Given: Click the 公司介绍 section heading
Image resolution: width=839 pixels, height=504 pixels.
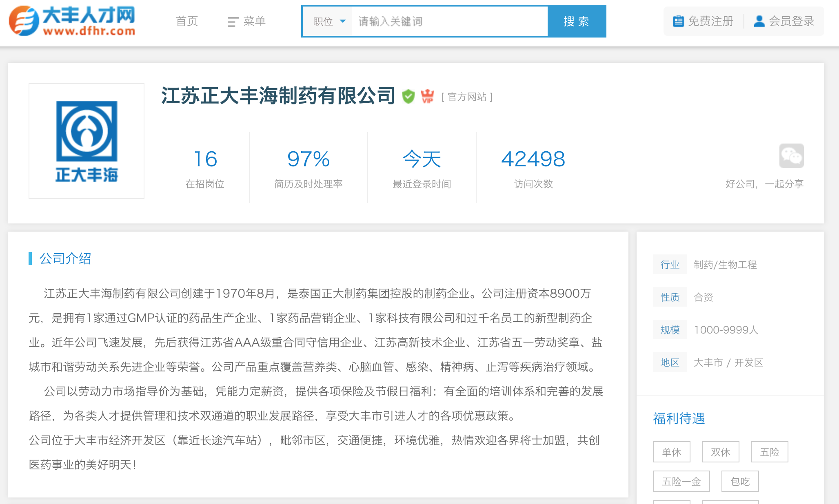Looking at the screenshot, I should pyautogui.click(x=65, y=259).
